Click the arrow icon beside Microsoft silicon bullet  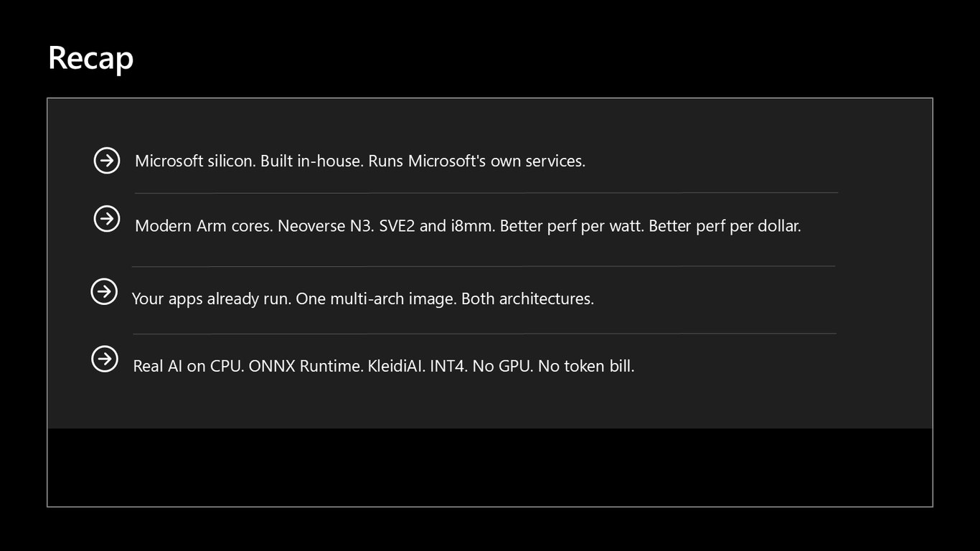(107, 160)
